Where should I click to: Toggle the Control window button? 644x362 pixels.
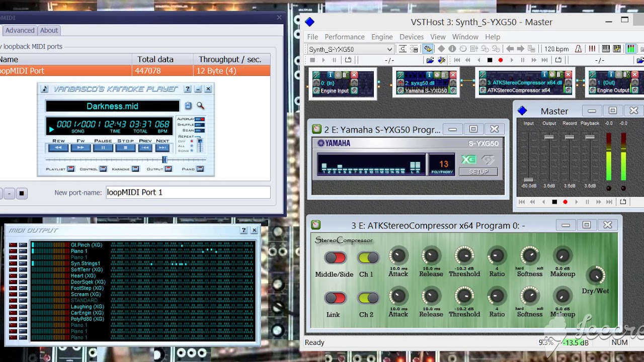(x=103, y=169)
